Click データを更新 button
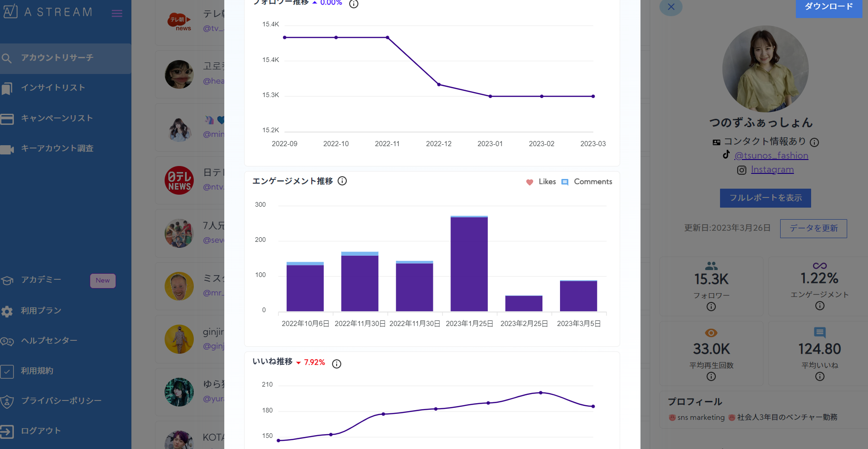 click(813, 228)
